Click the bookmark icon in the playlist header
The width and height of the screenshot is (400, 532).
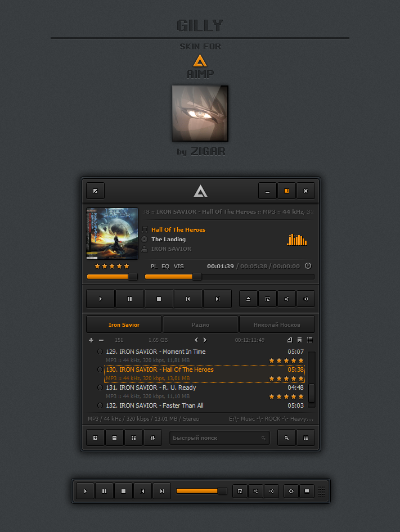coord(299,340)
